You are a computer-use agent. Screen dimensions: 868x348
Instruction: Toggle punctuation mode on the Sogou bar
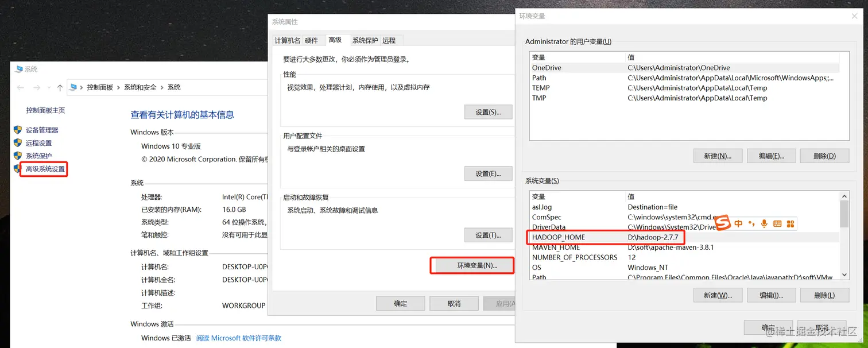tap(752, 223)
